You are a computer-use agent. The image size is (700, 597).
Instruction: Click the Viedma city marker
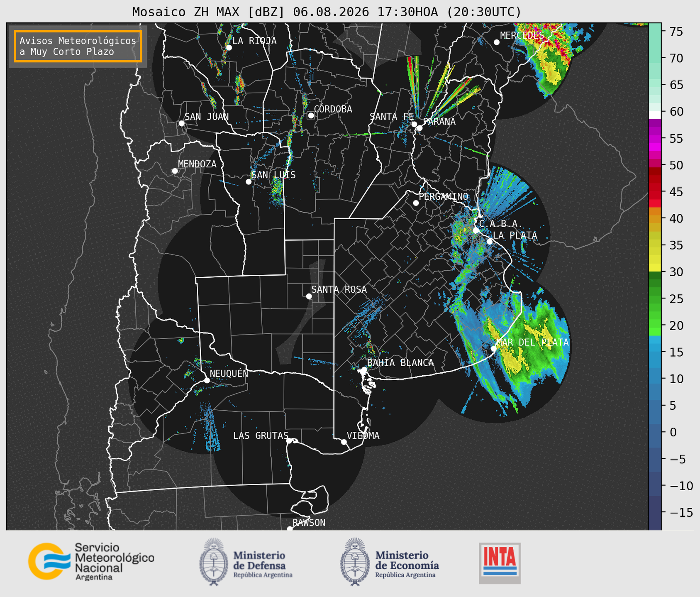point(344,442)
